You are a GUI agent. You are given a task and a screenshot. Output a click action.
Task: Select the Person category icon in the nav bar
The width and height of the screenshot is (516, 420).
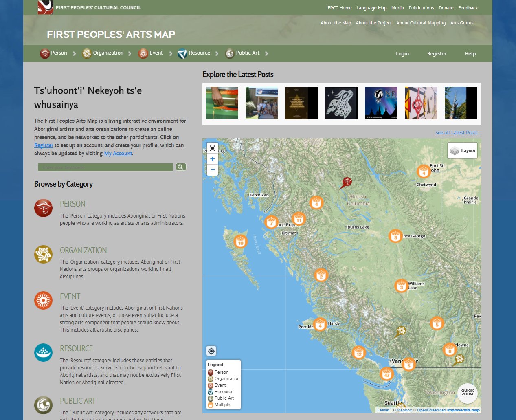[44, 53]
